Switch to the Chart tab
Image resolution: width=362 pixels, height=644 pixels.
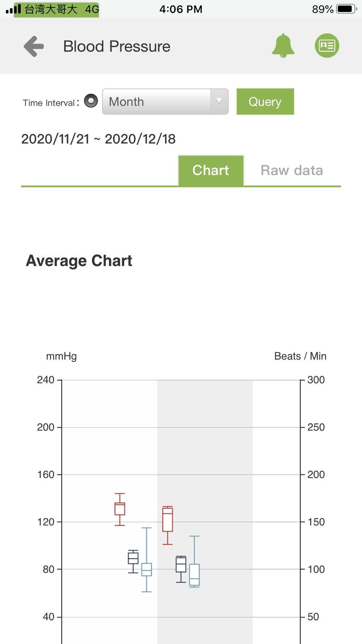click(x=211, y=170)
